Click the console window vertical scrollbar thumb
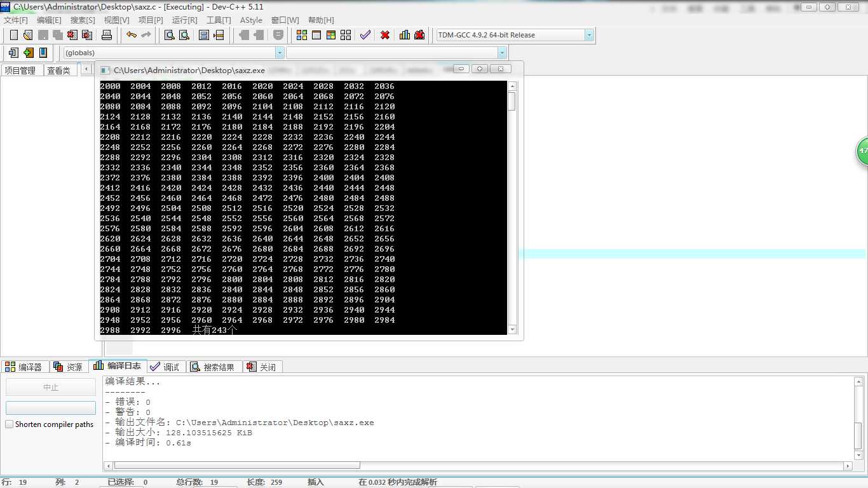Image resolution: width=868 pixels, height=488 pixels. click(512, 101)
